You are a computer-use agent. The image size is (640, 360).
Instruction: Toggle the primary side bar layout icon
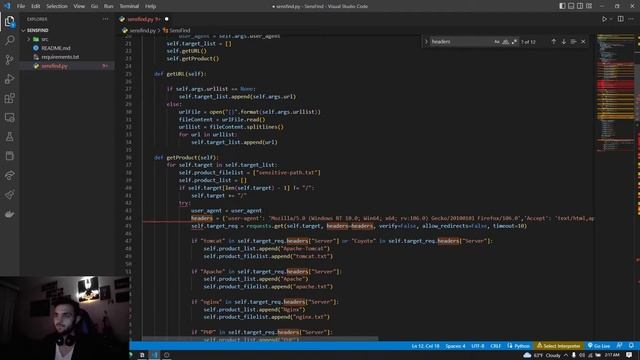tap(562, 6)
